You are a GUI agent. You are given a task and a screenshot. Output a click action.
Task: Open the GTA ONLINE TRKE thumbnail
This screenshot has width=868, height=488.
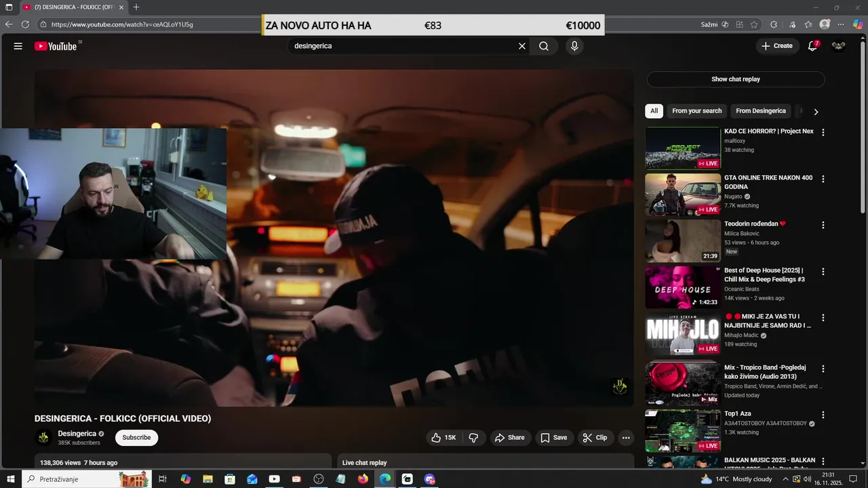pos(683,194)
